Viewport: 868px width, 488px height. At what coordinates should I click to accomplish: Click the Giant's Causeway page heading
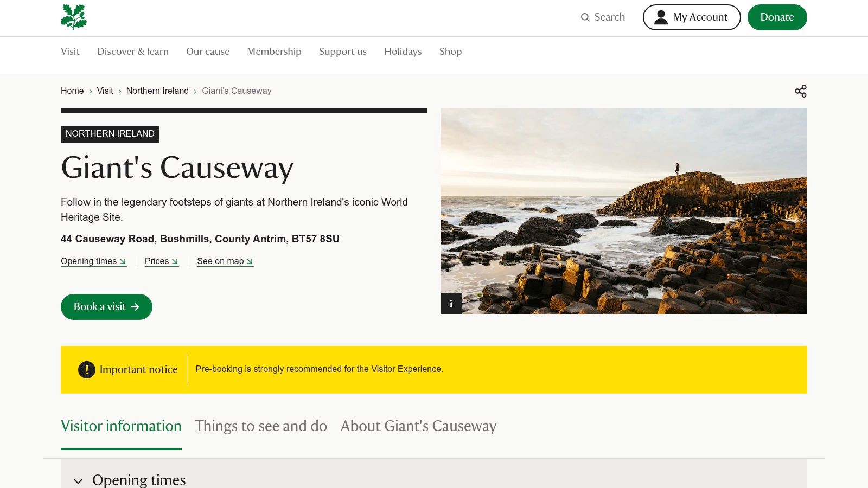177,168
